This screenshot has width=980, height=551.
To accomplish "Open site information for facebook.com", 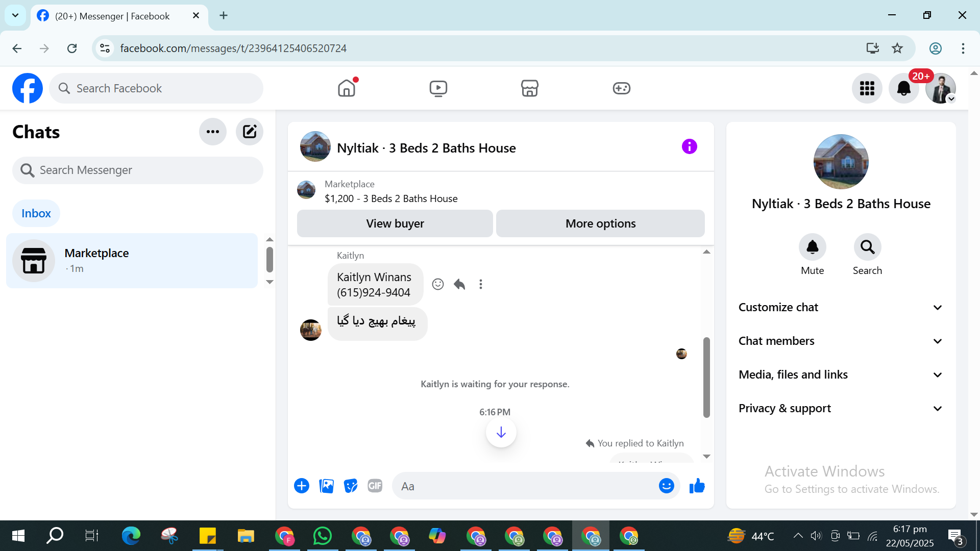I will (x=105, y=48).
